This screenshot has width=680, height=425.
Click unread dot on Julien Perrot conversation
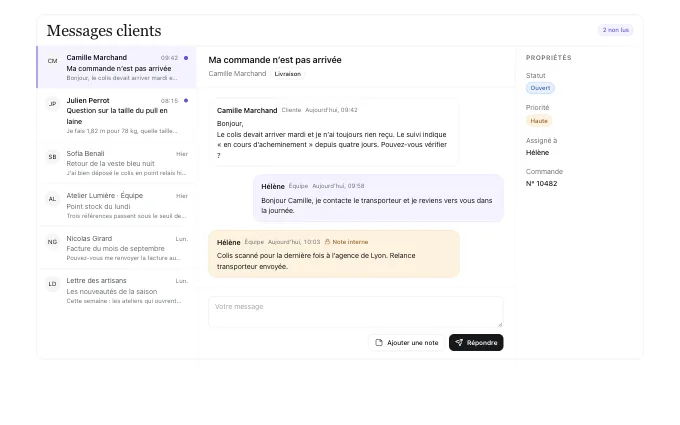point(186,101)
